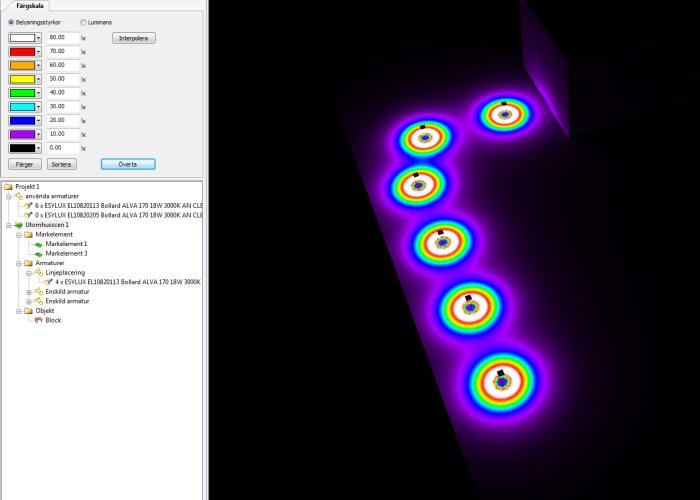Click the white color swatch at 80.00 lx
This screenshot has width=700, height=500.
pos(22,38)
